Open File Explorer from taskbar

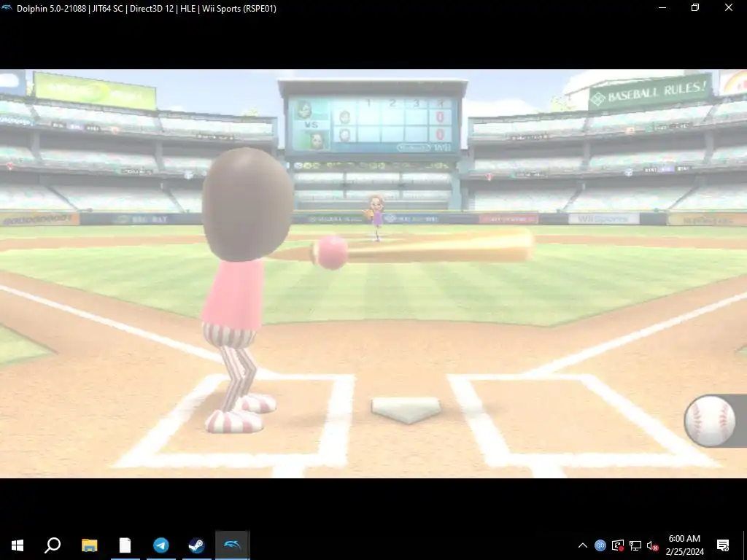89,545
